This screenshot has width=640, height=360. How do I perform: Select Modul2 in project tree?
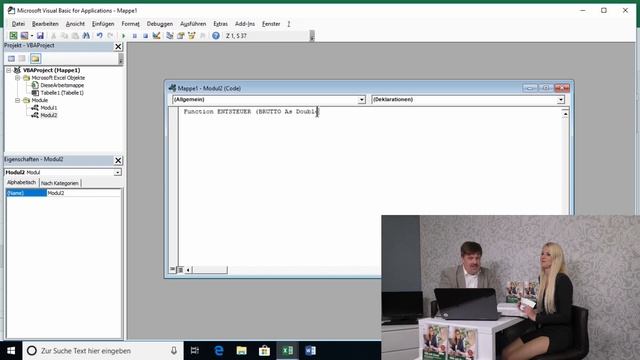pyautogui.click(x=49, y=115)
